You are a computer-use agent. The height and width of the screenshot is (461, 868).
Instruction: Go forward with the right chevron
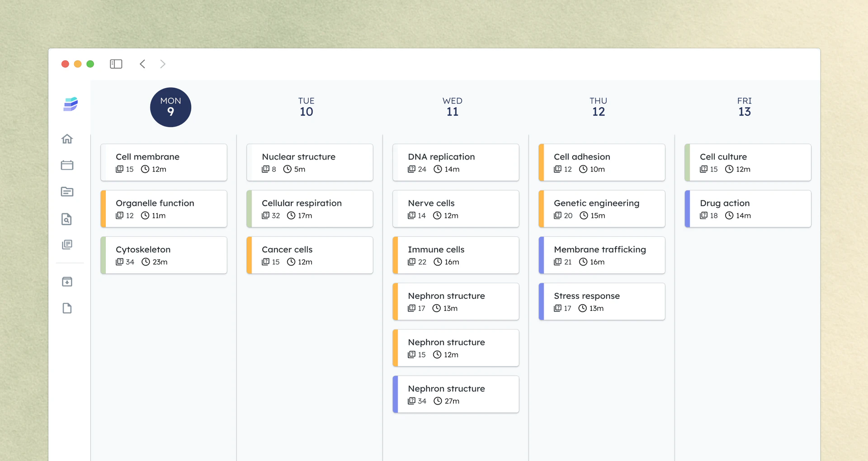[x=163, y=64]
